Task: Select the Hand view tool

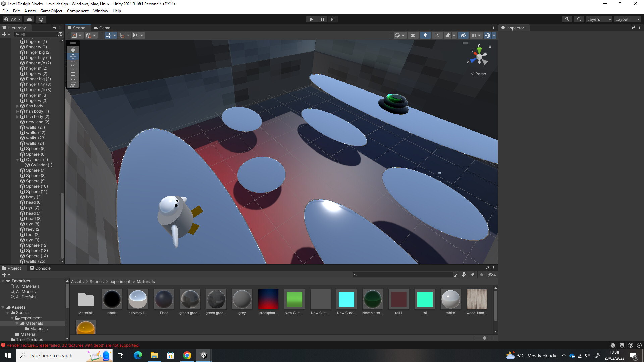Action: point(73,49)
